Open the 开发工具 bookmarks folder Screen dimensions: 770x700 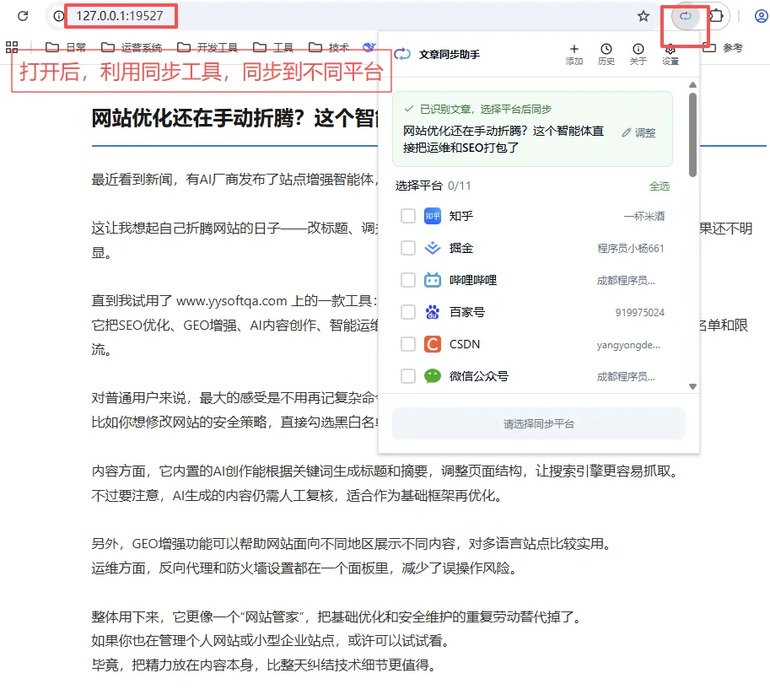click(x=207, y=47)
